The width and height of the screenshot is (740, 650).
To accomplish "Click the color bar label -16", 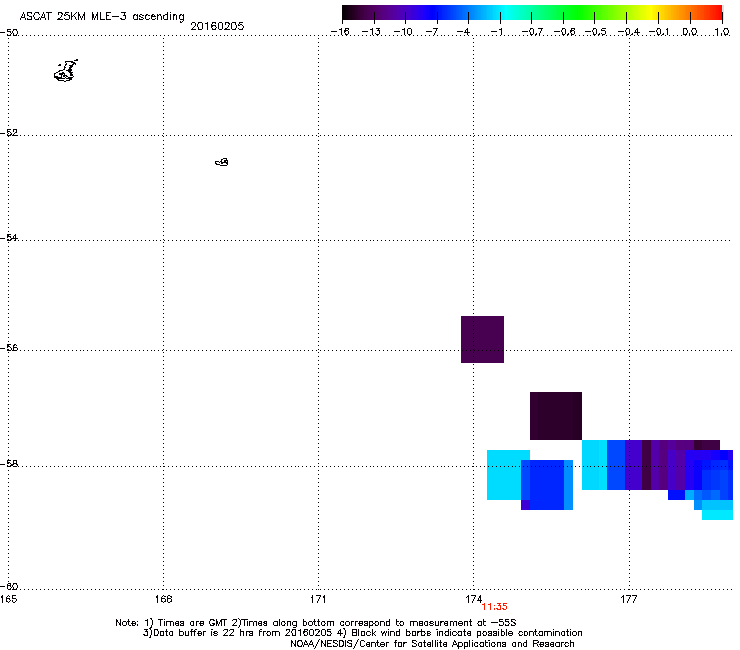I will click(340, 32).
